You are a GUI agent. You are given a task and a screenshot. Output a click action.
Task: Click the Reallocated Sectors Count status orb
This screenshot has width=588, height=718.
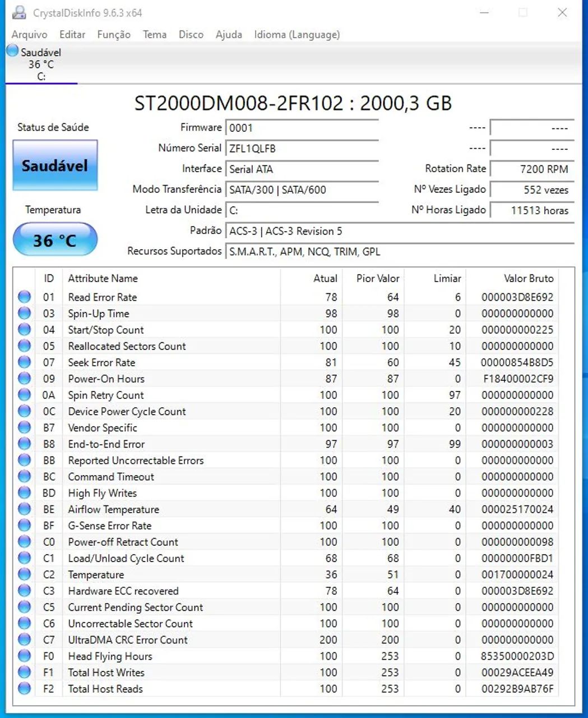[25, 346]
